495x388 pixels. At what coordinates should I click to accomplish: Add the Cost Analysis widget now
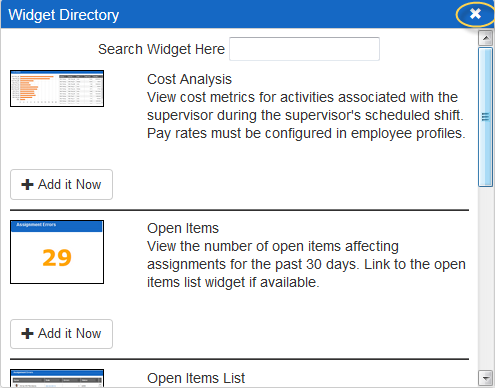[x=61, y=184]
